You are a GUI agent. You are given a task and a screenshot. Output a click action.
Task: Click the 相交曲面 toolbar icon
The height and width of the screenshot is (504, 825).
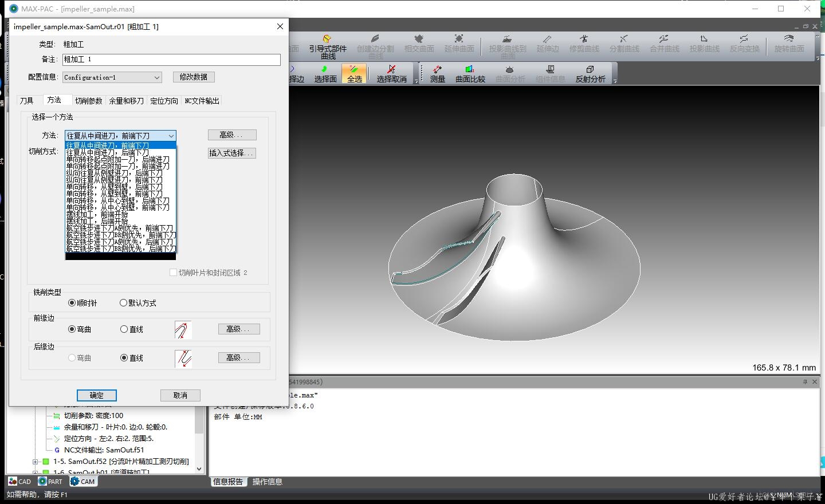click(x=419, y=44)
